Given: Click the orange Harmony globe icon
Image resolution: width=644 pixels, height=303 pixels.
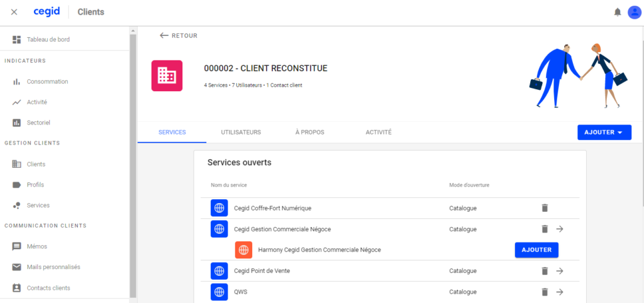Looking at the screenshot, I should (x=243, y=250).
